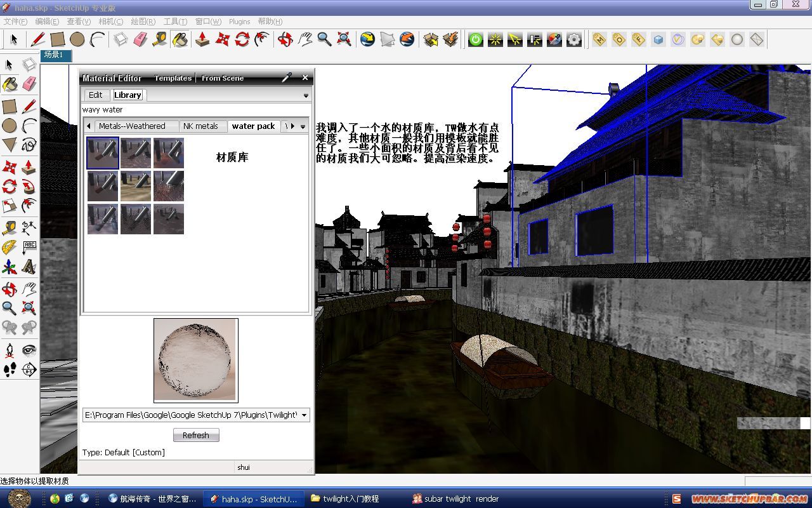The width and height of the screenshot is (812, 508).
Task: Select the first water material thumbnail
Action: (x=103, y=153)
